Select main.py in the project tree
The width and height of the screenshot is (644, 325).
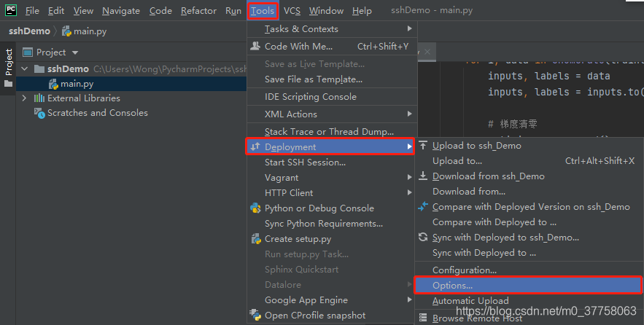131,84
